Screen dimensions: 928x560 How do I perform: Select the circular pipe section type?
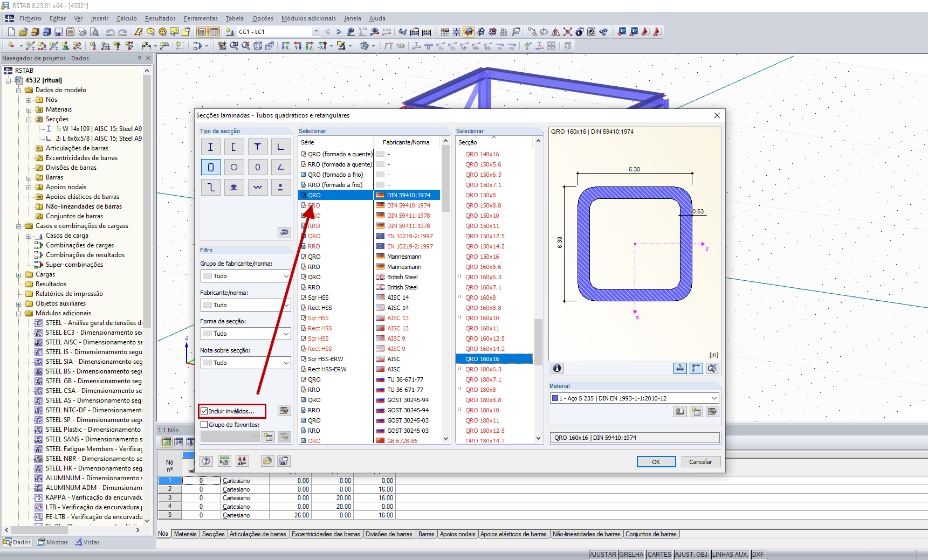(234, 167)
